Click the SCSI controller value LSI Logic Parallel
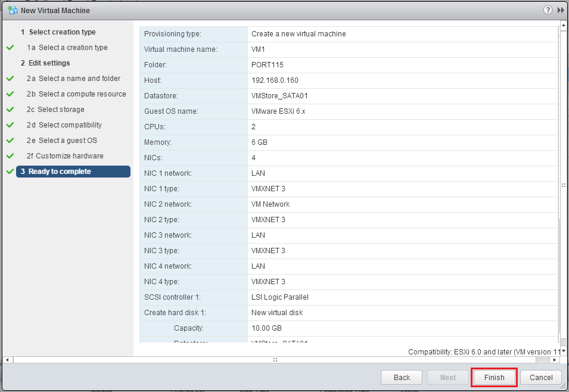Viewport: 569px width, 392px height. coord(280,297)
